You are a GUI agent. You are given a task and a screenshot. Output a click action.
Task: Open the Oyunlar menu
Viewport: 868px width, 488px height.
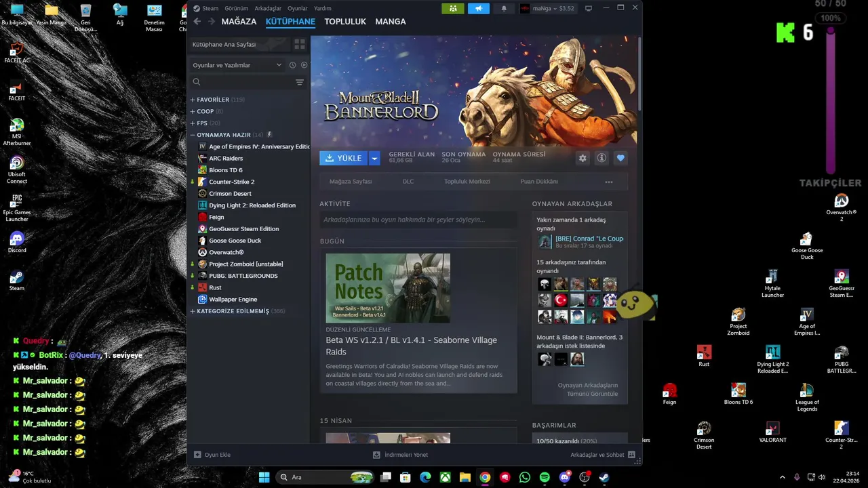click(298, 8)
